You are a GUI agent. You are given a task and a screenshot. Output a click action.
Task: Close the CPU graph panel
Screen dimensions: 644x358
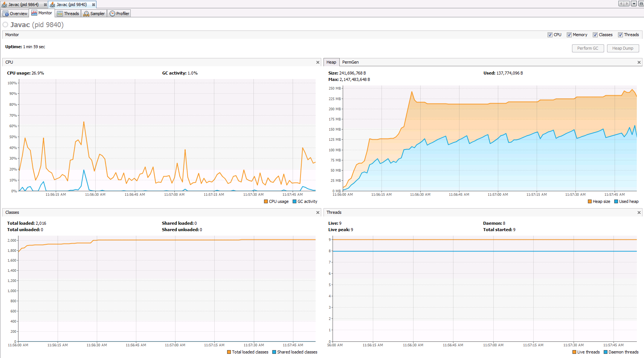coord(318,62)
